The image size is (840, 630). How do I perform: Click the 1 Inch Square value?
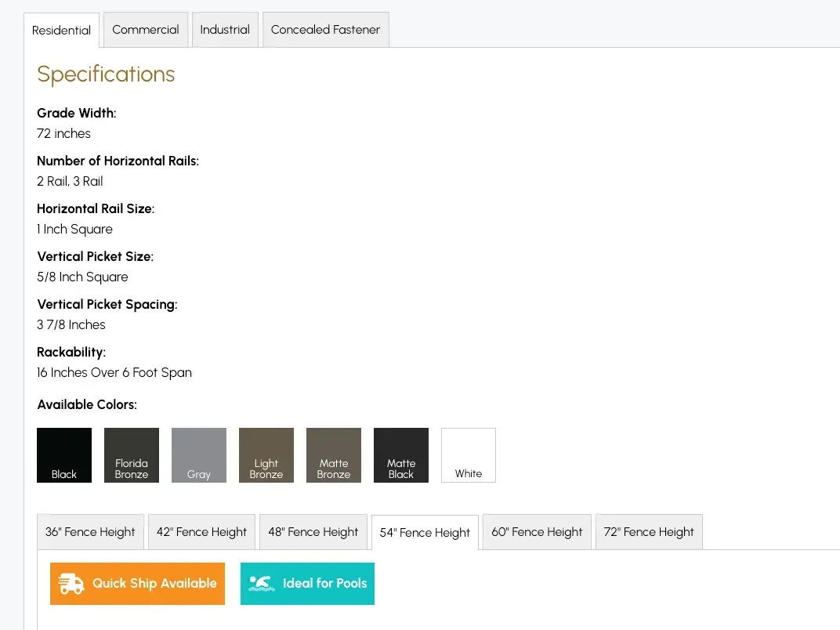75,230
